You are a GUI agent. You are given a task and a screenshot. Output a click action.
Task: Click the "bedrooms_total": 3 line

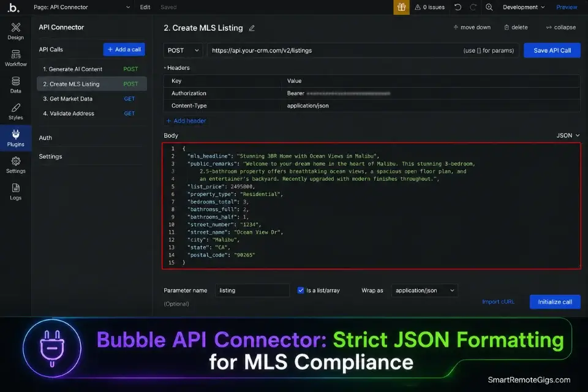pyautogui.click(x=217, y=202)
